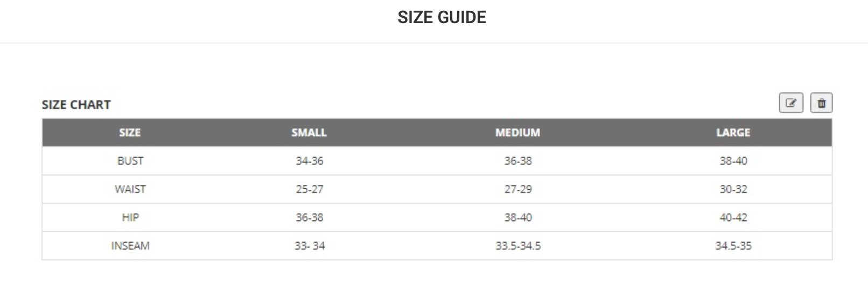Click the large hip value 40-42

(733, 217)
